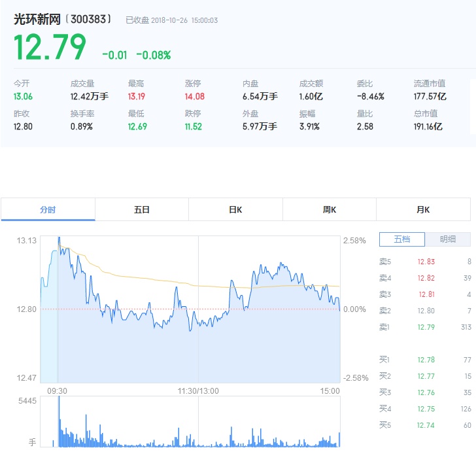Click the 买5 row at 12.74
476x452 pixels.
click(425, 425)
